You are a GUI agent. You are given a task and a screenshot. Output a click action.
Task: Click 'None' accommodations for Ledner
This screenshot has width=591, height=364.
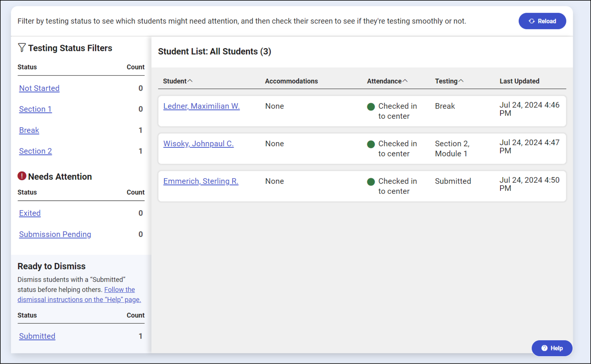[x=274, y=106]
